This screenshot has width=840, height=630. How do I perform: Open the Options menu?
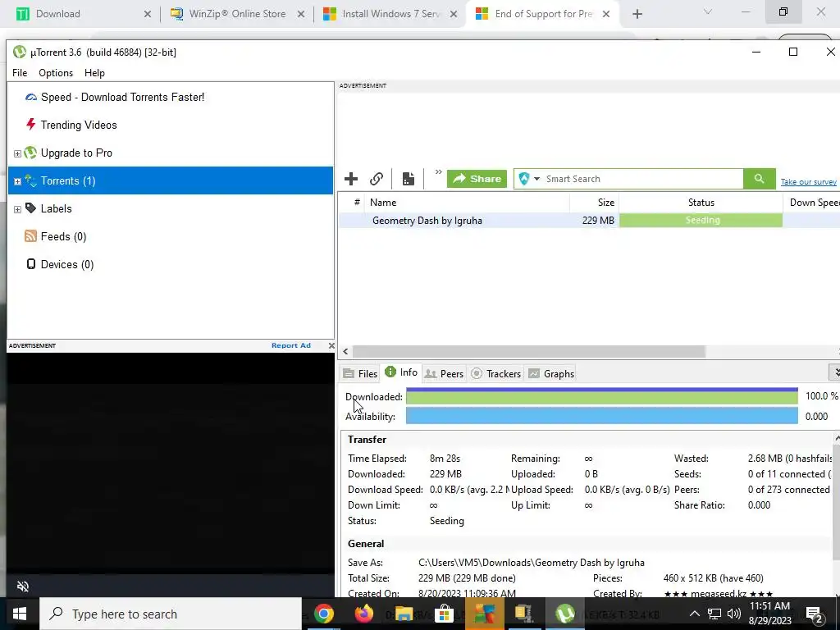pyautogui.click(x=56, y=73)
